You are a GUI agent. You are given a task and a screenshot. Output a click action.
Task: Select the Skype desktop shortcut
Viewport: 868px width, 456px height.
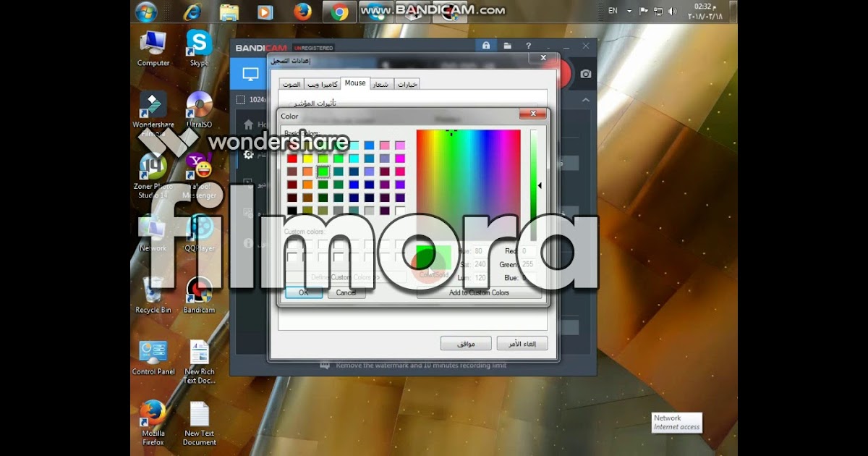pos(199,49)
